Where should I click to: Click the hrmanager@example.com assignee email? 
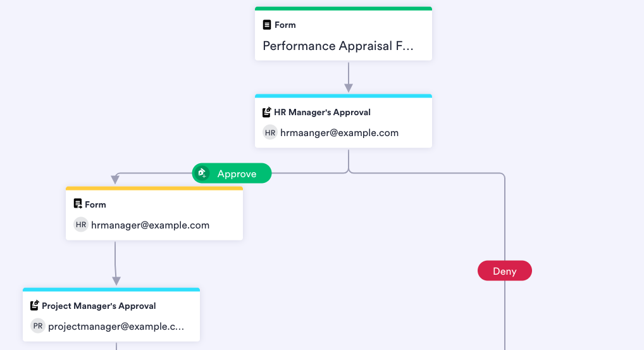coord(151,225)
